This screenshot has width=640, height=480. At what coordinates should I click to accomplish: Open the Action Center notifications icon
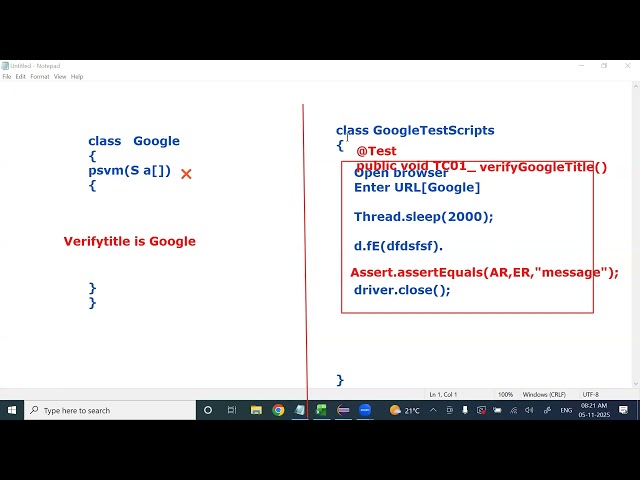[623, 410]
